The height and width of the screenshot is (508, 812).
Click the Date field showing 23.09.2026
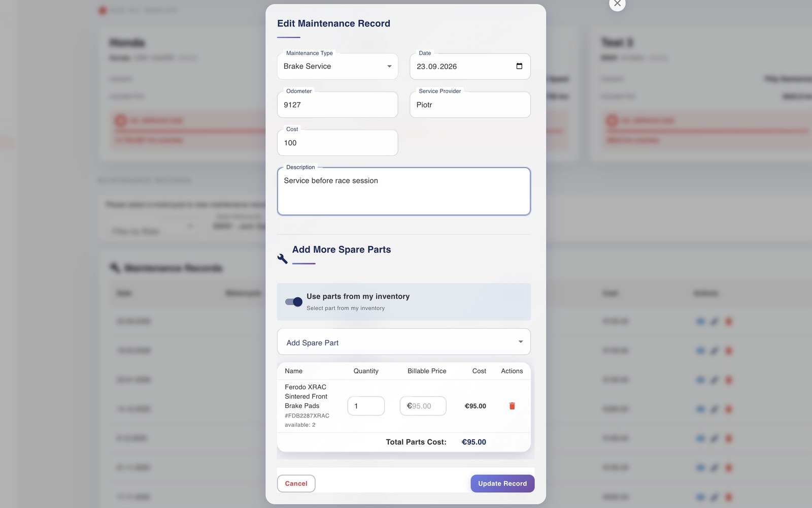[x=470, y=67]
